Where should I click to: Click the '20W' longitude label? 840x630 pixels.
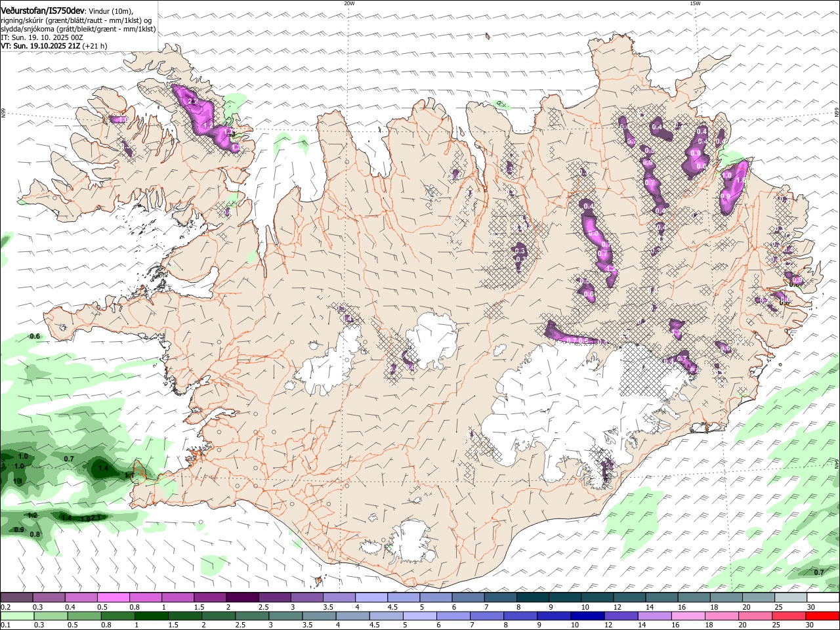click(349, 3)
